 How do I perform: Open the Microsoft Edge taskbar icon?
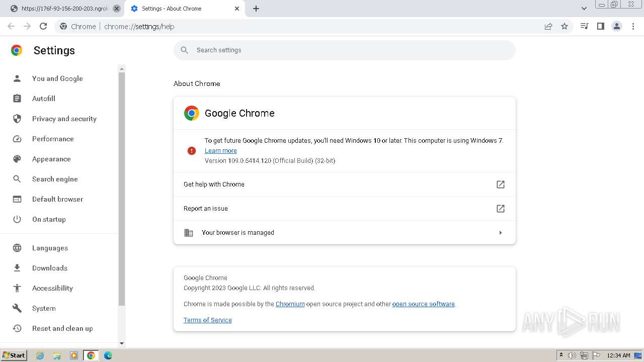[108, 355]
